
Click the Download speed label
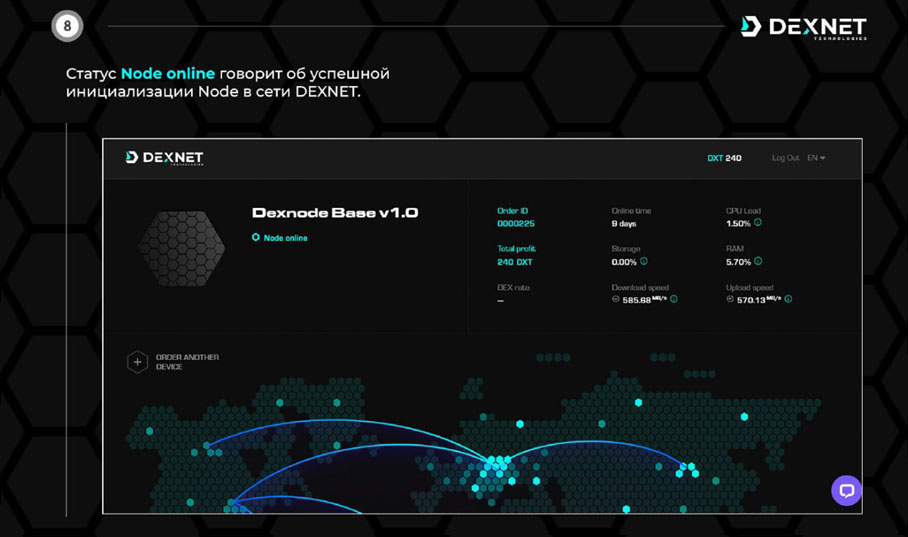640,287
